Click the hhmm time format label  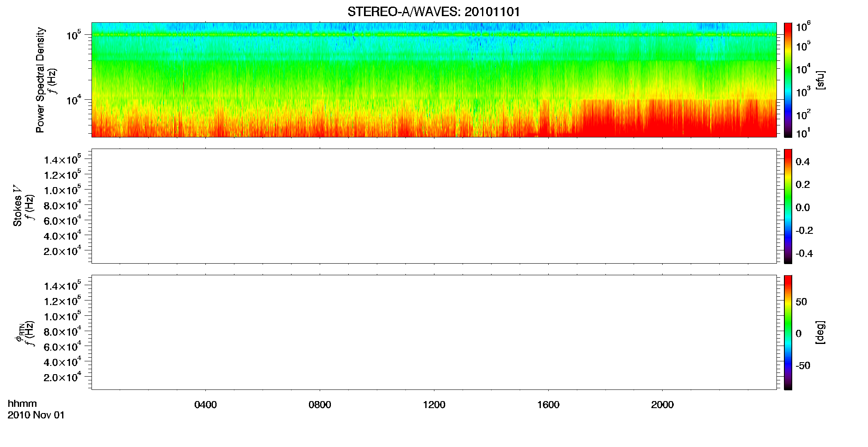click(22, 404)
